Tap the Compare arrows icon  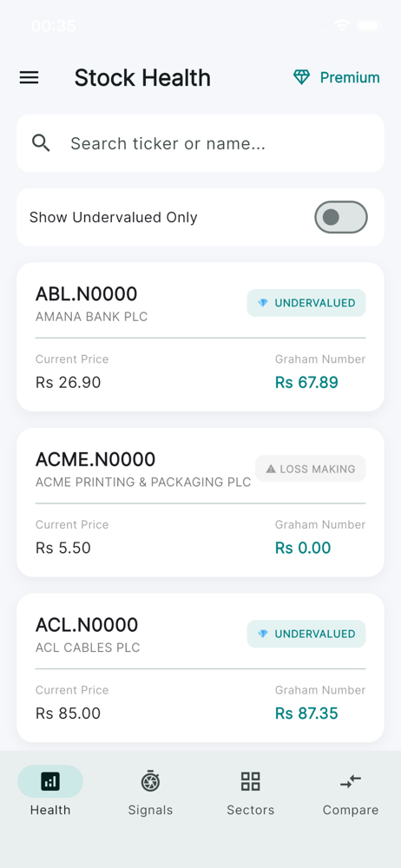coord(351,781)
